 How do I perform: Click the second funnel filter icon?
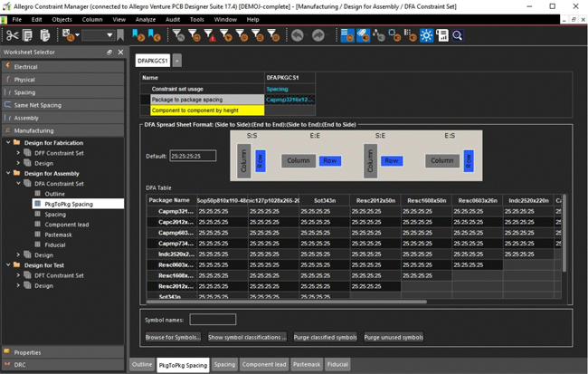tap(194, 35)
